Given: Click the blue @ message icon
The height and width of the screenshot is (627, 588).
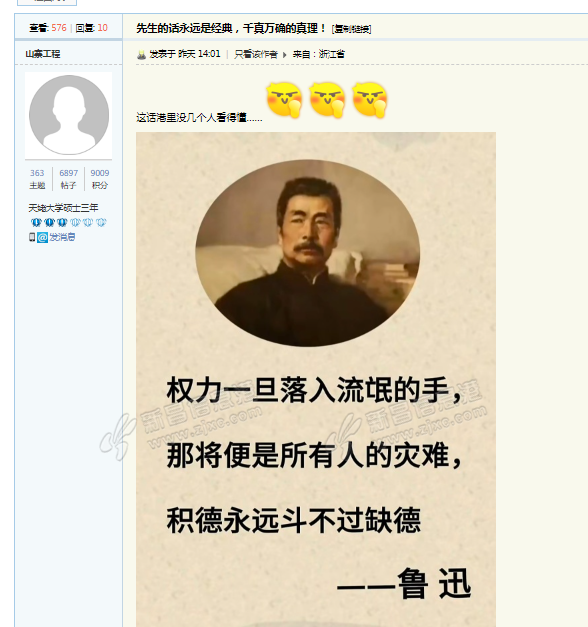Looking at the screenshot, I should click(x=42, y=238).
